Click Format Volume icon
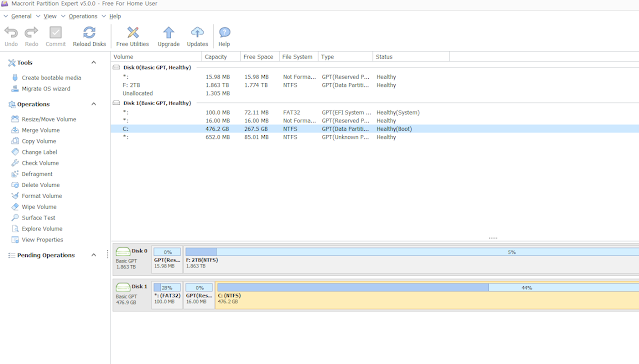Viewport: 639px width, 364px height. pos(15,196)
